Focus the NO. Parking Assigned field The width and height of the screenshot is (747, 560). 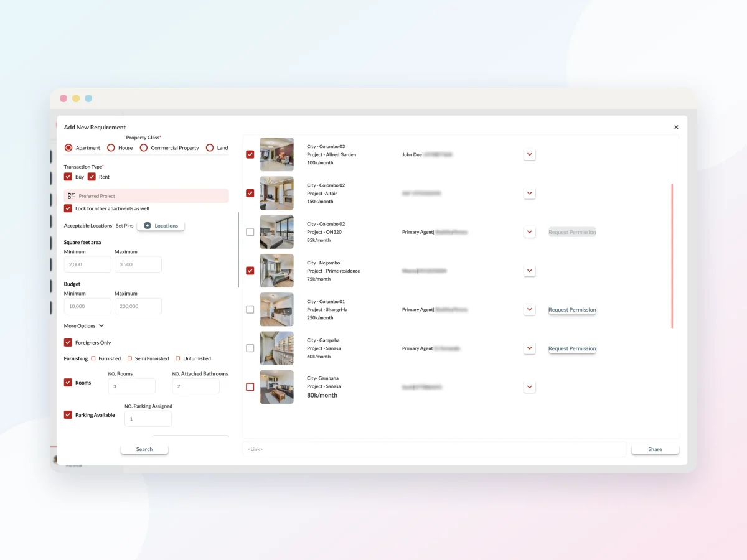[x=148, y=419]
